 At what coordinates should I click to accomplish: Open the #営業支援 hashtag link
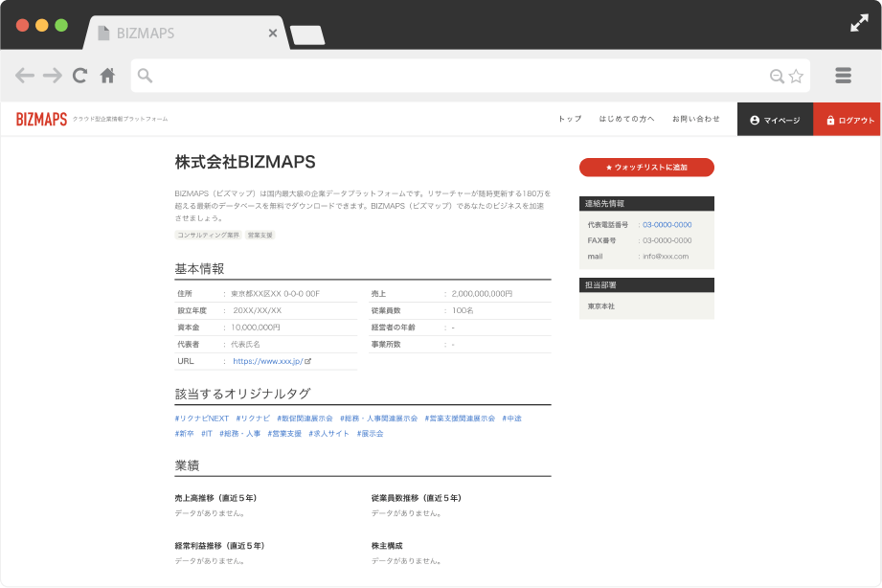284,434
